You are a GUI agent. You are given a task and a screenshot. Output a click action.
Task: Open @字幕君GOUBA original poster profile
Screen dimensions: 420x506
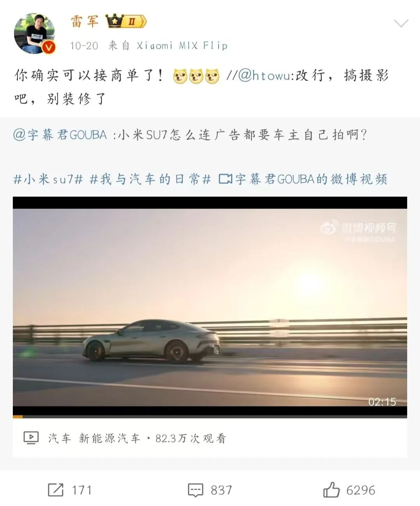[60, 135]
